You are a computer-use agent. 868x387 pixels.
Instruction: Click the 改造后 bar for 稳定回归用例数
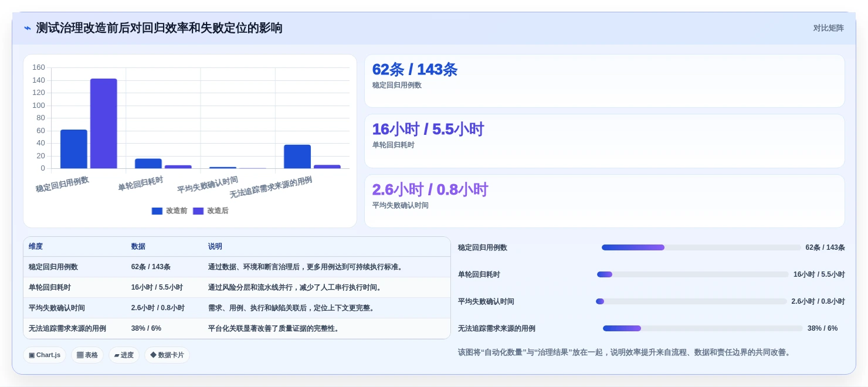tap(104, 124)
